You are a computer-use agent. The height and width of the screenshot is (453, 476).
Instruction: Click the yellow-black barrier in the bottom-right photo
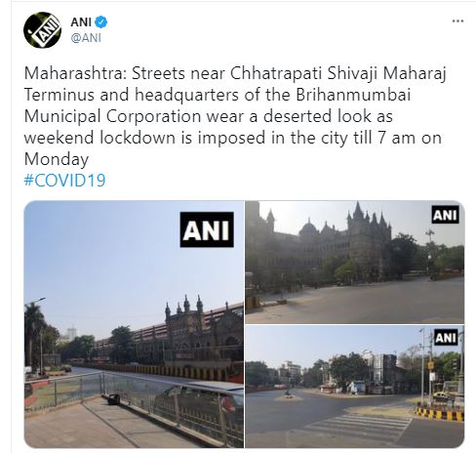(439, 414)
